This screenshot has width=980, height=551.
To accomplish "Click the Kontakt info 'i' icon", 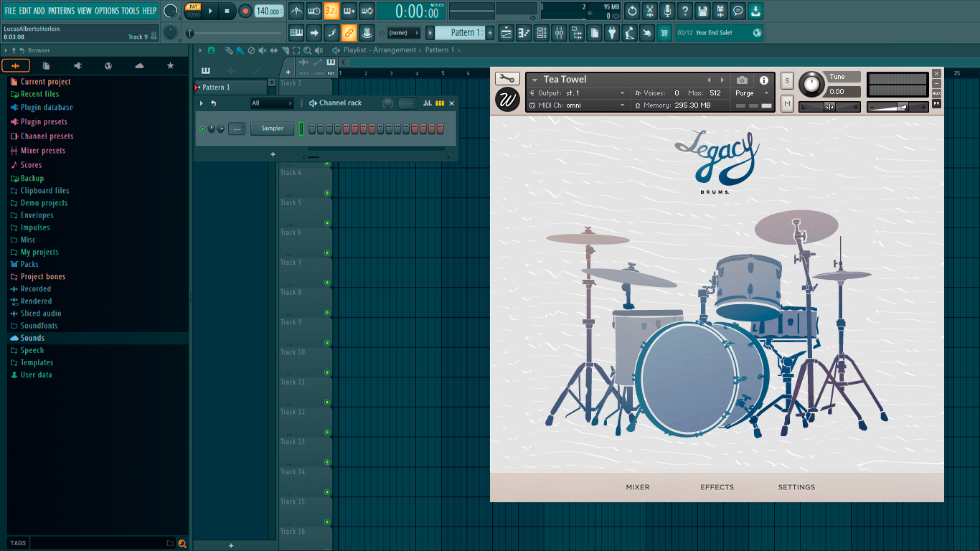I will tap(764, 80).
